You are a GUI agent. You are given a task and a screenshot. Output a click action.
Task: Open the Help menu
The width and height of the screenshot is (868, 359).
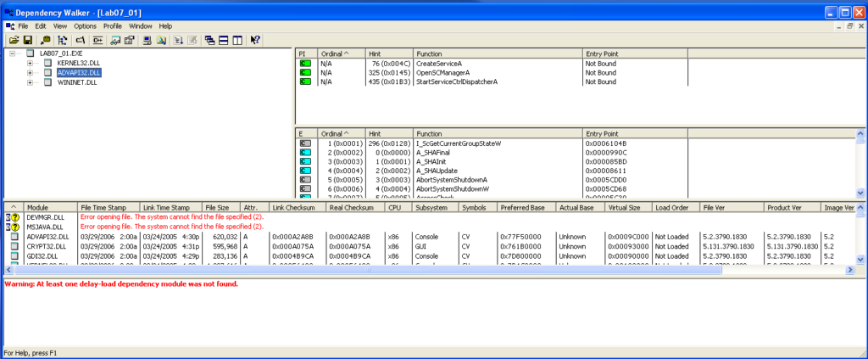click(x=165, y=26)
